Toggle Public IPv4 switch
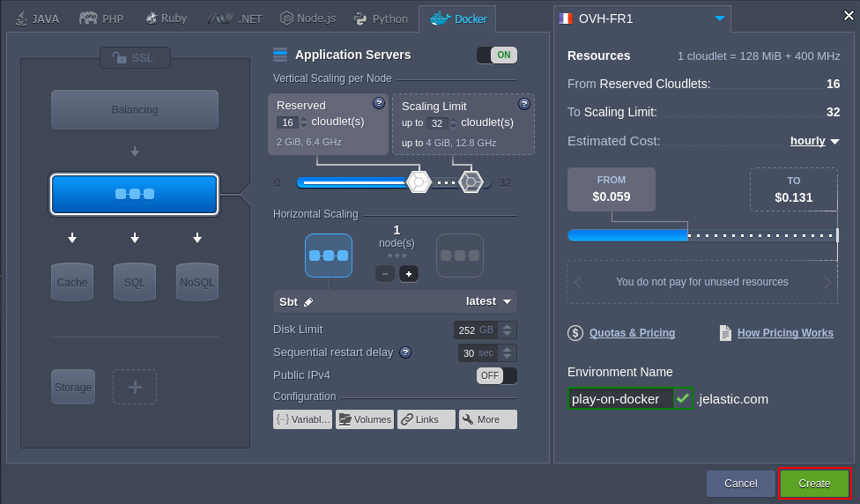Image resolution: width=860 pixels, height=504 pixels. [496, 375]
